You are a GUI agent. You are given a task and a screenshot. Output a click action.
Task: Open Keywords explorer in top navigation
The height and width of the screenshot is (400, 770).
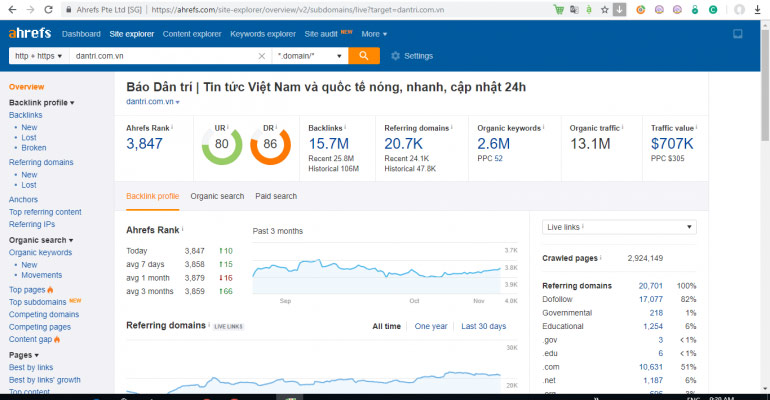coord(263,34)
